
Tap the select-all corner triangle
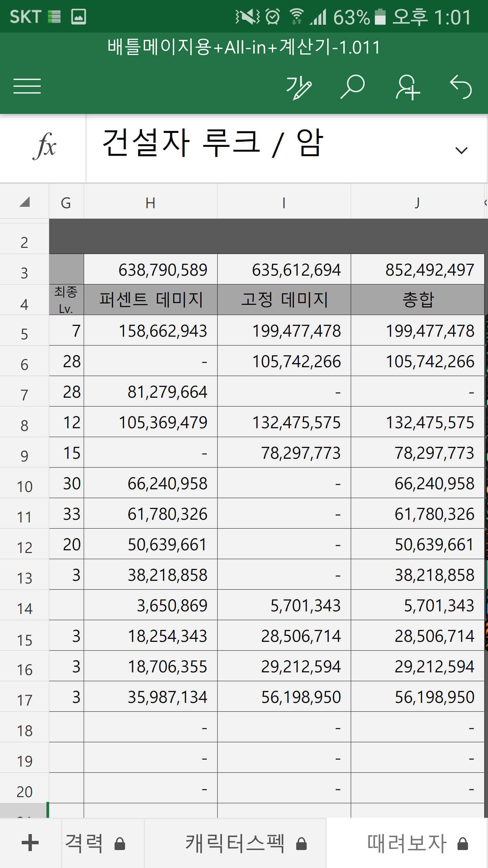24,202
